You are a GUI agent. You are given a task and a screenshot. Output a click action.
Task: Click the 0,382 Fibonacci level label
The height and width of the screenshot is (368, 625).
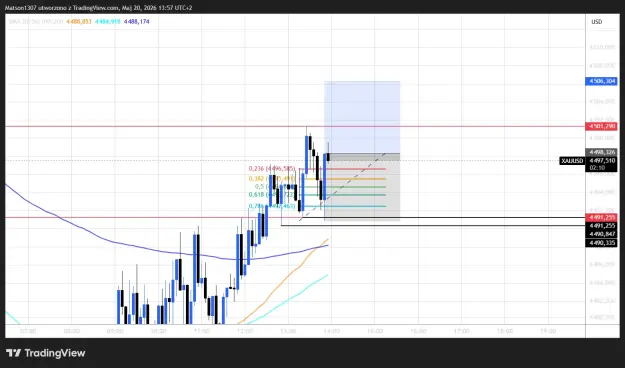(272, 179)
